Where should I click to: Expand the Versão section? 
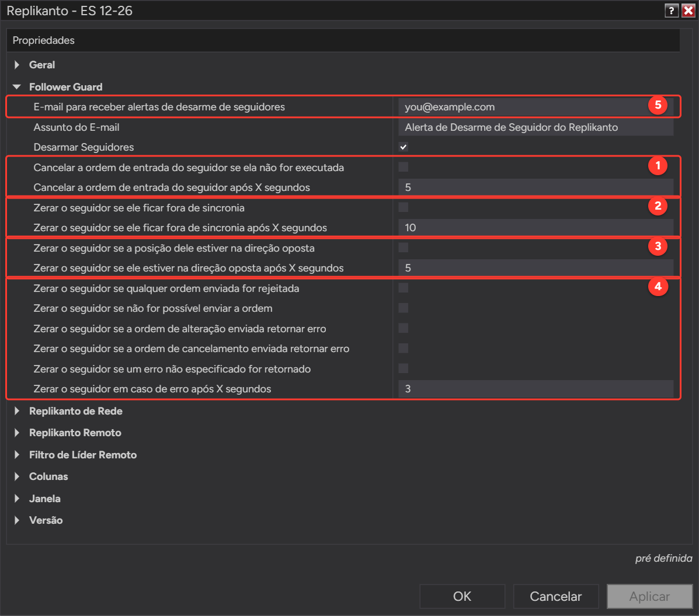pos(17,520)
